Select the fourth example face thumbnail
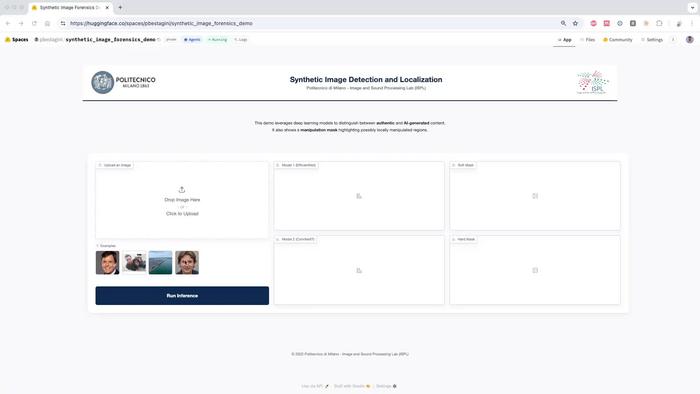 point(187,262)
